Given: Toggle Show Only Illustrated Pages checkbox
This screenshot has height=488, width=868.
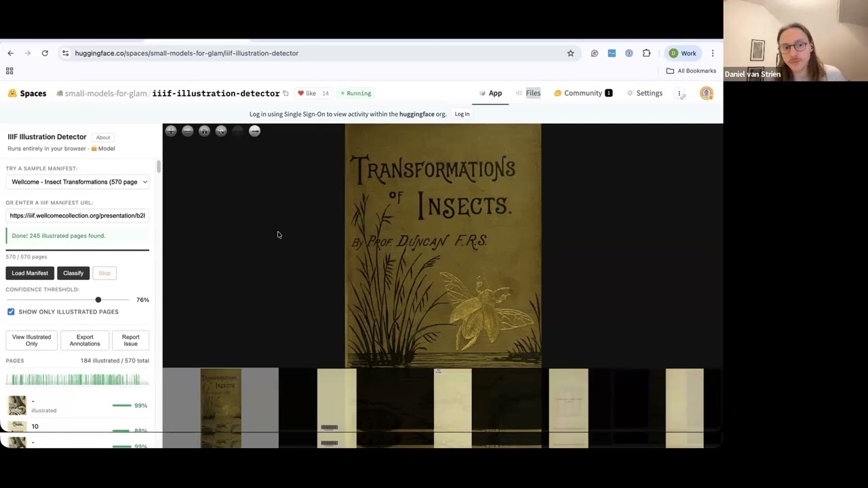Looking at the screenshot, I should 11,312.
